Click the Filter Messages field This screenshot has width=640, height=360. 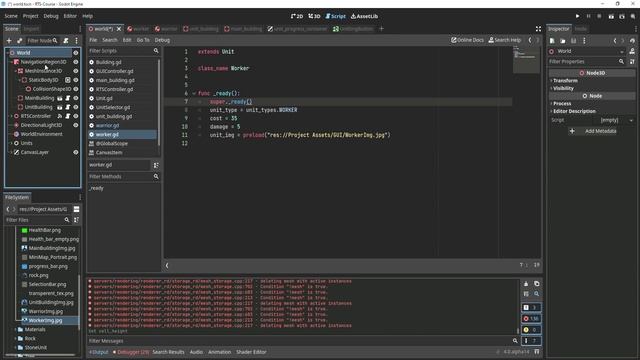click(x=302, y=341)
